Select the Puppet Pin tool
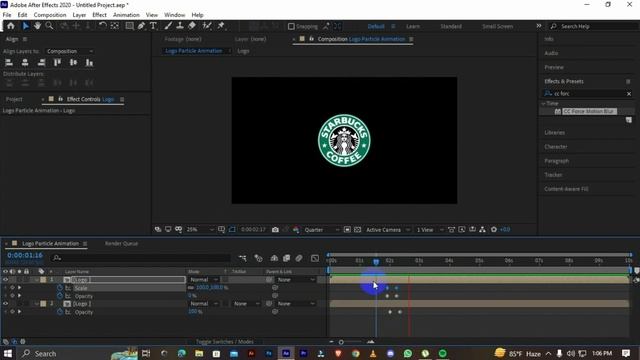 click(221, 26)
